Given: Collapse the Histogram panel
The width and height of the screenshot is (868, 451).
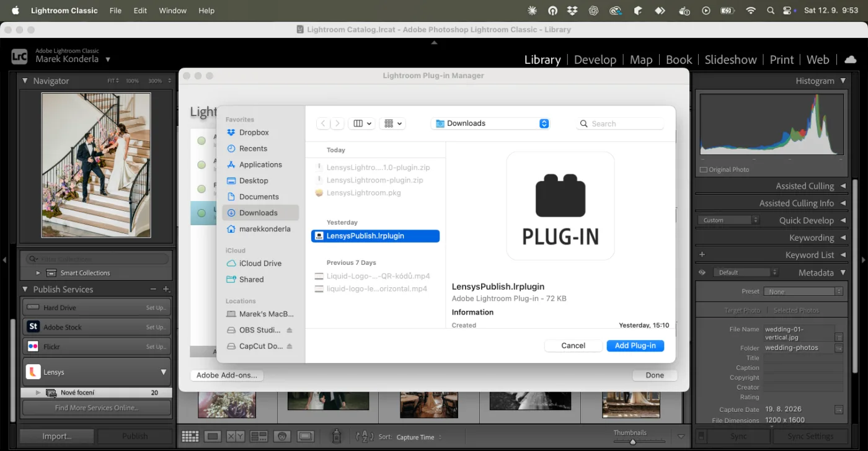Looking at the screenshot, I should point(843,81).
